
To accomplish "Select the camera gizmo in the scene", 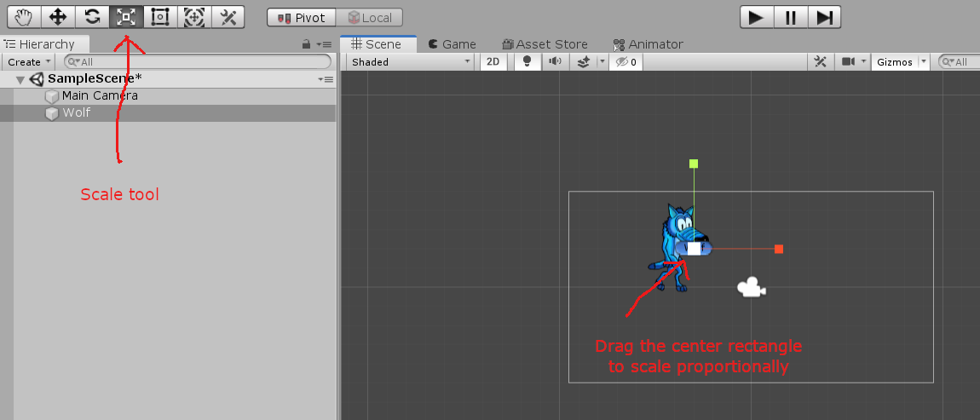I will 752,287.
